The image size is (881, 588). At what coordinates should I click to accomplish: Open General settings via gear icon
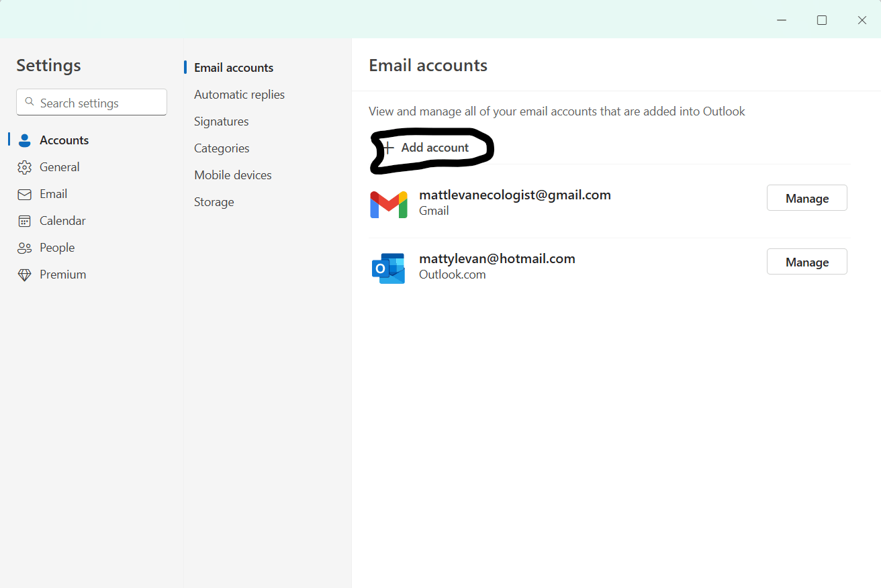click(24, 166)
